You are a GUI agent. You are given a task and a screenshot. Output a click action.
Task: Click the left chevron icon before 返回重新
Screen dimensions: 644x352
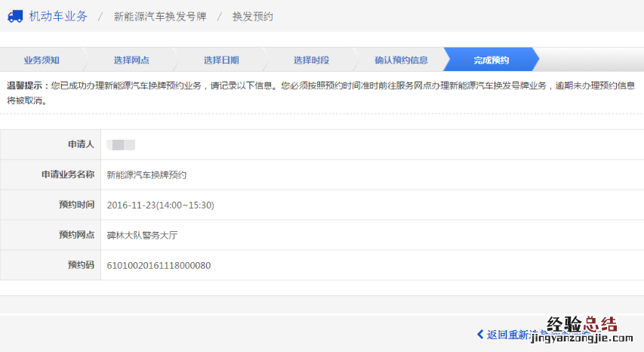(480, 334)
